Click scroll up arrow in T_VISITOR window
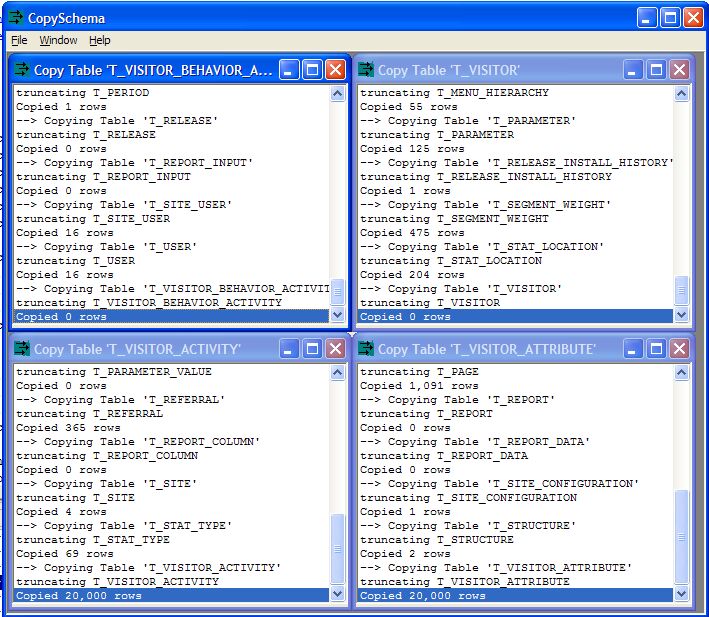 coord(681,94)
